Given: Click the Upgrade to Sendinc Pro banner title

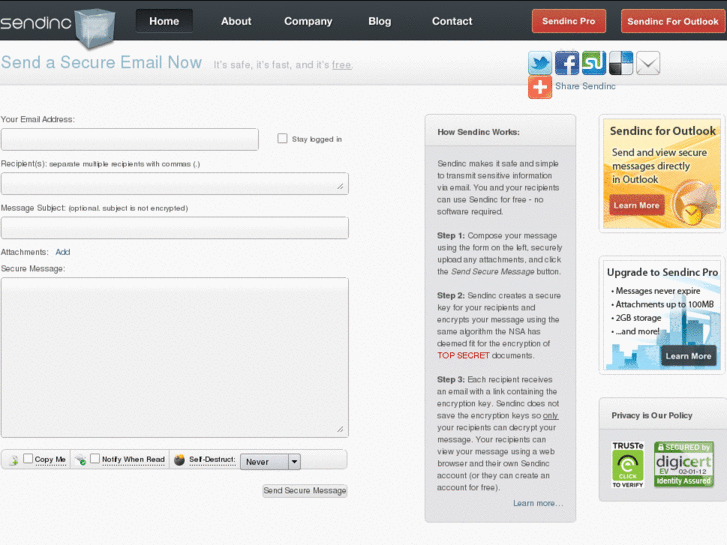Looking at the screenshot, I should click(663, 272).
